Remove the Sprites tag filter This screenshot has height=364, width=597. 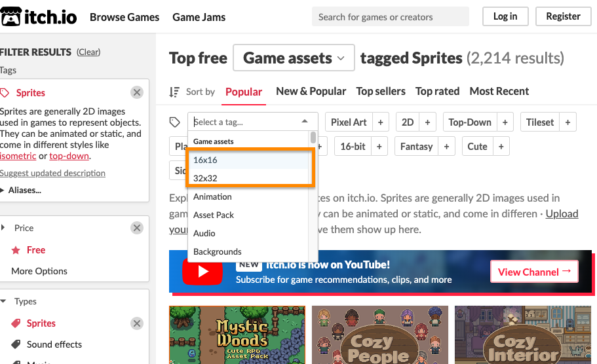pos(136,93)
